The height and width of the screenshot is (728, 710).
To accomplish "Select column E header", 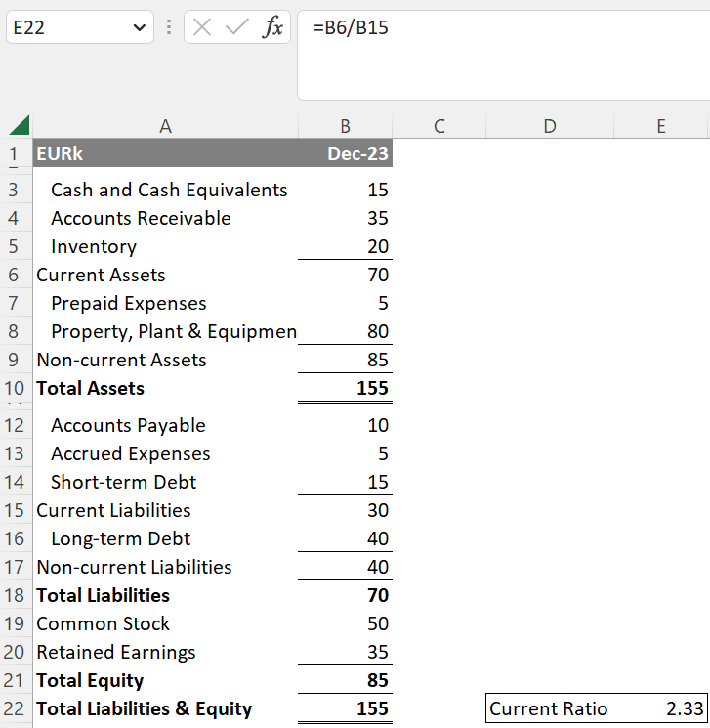I will point(661,126).
